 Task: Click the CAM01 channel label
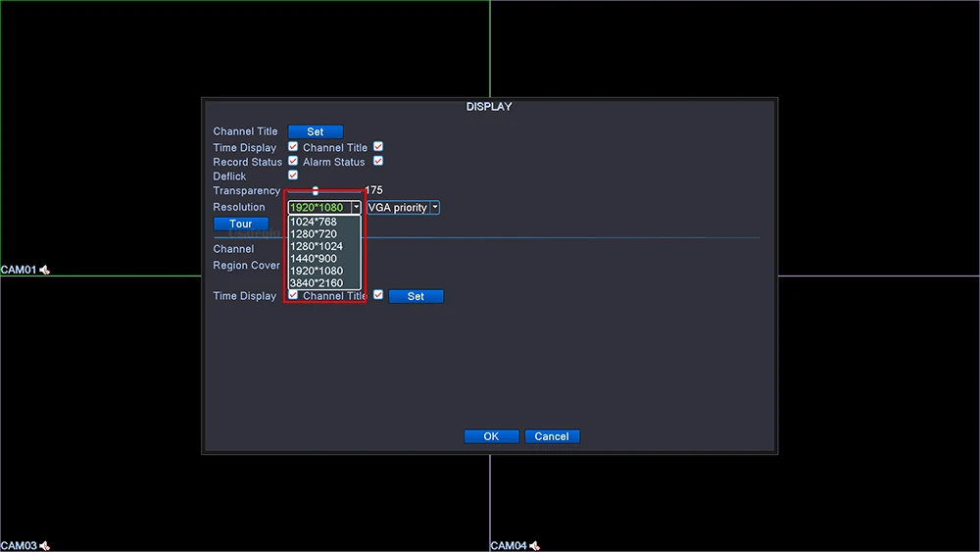point(19,270)
